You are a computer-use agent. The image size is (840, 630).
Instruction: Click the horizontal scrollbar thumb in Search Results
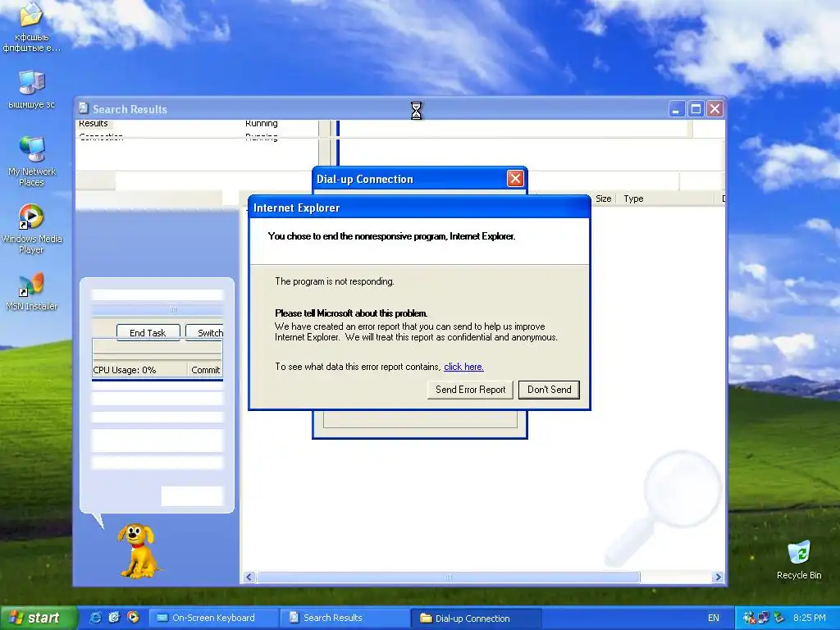click(x=449, y=577)
